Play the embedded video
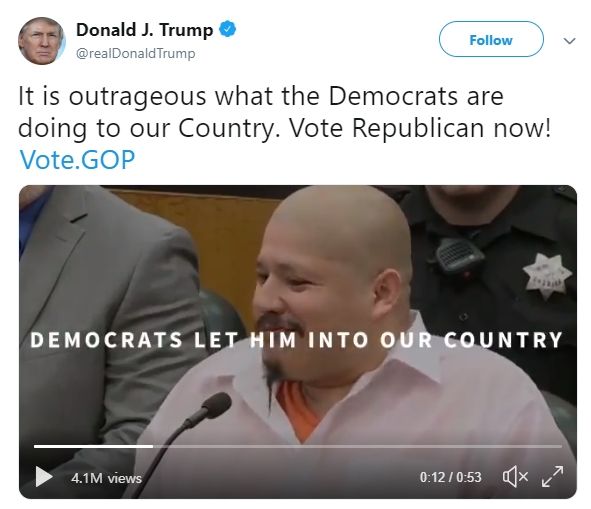This screenshot has height=509, width=591. 44,477
